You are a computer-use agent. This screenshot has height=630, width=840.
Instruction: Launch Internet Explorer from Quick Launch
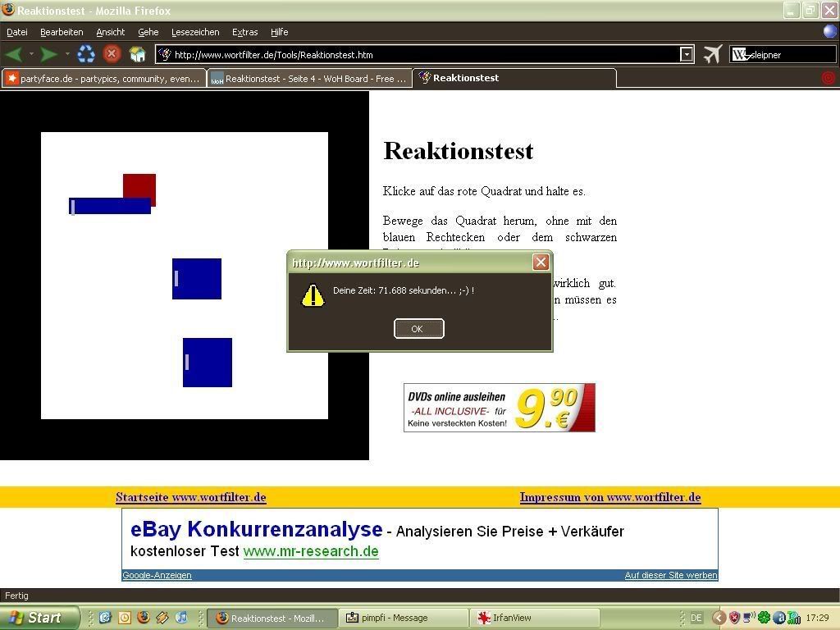tap(105, 618)
